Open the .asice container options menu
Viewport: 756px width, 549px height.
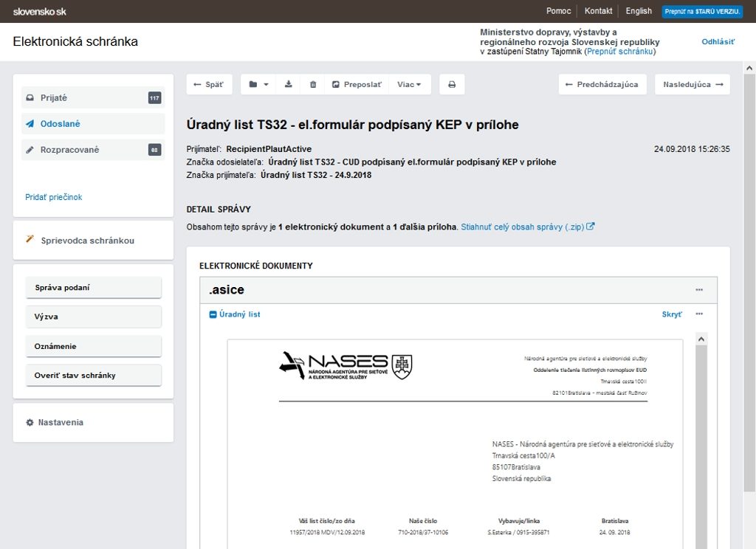pos(699,290)
